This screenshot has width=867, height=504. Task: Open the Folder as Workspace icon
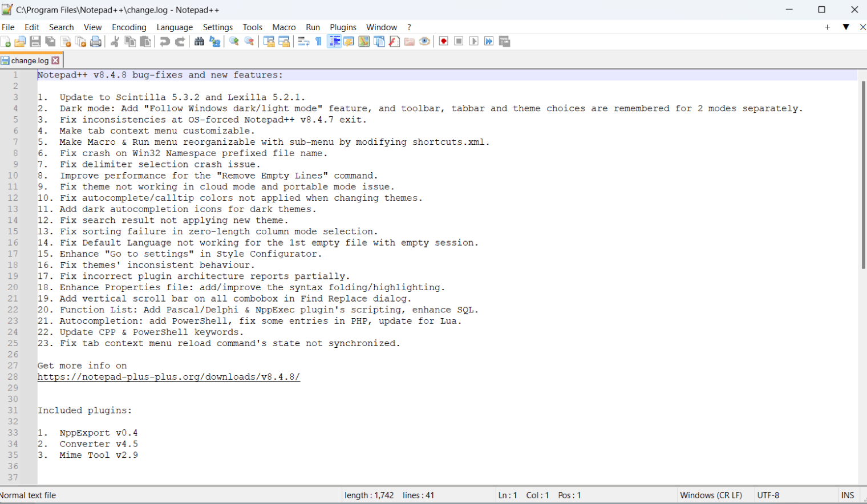(410, 42)
